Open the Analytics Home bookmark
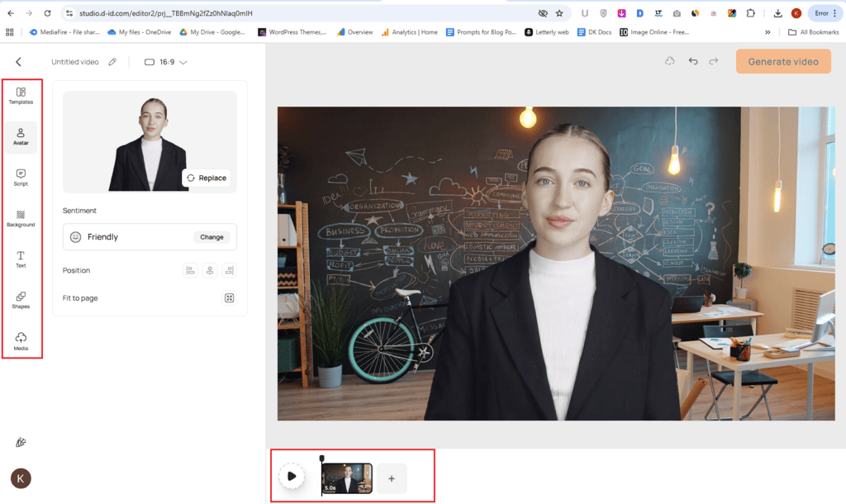846x504 pixels. click(410, 32)
